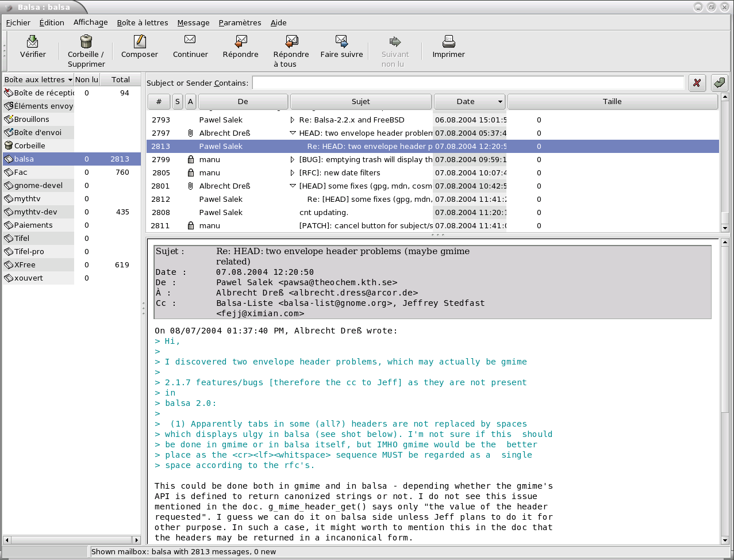The image size is (734, 560).
Task: Open the Boîte aux lettres column dropdown arrow
Action: pyautogui.click(x=70, y=80)
